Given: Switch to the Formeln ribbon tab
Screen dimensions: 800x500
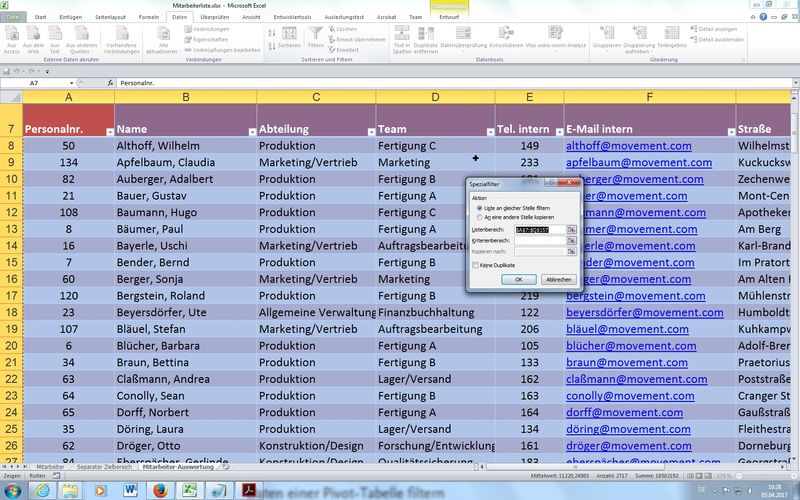Looking at the screenshot, I should coord(148,17).
